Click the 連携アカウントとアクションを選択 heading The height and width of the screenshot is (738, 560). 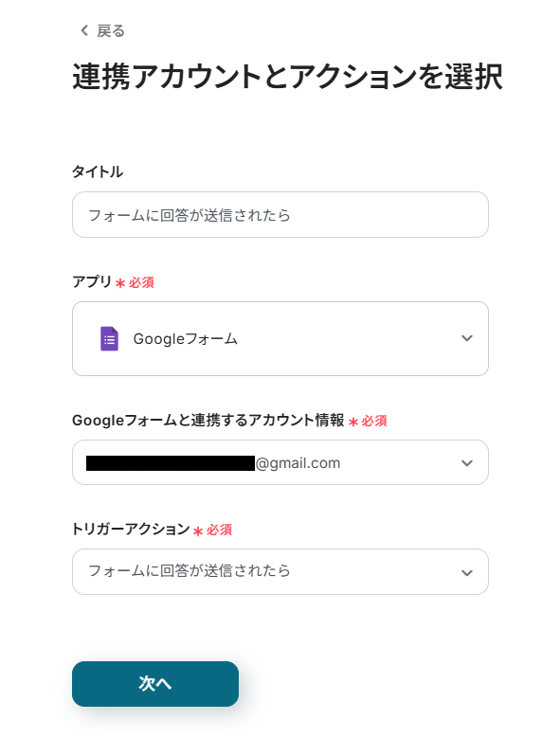[287, 76]
